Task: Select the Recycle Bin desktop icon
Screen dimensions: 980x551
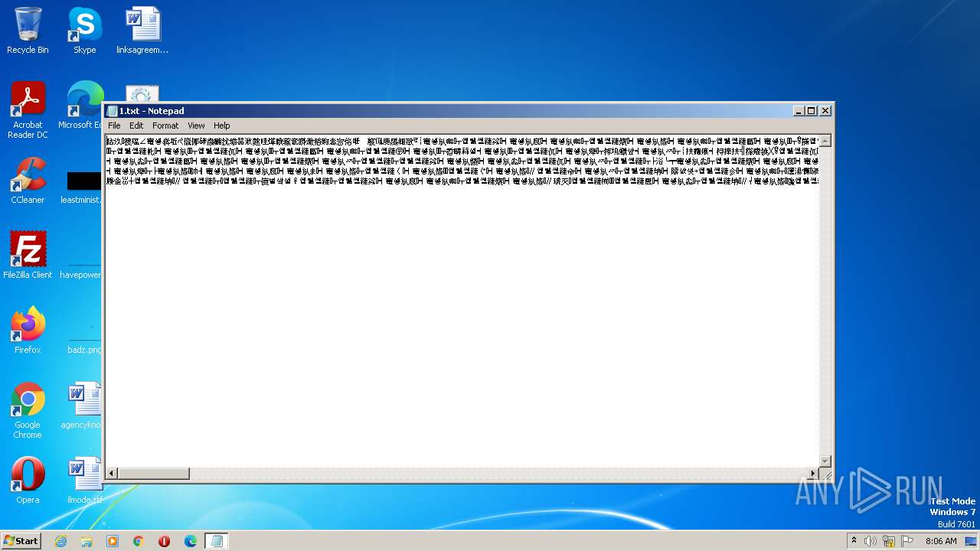Action: click(x=28, y=31)
